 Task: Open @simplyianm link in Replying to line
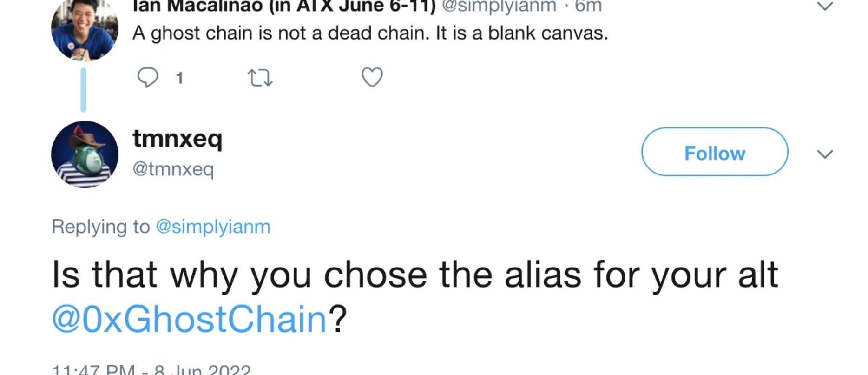coord(213,227)
